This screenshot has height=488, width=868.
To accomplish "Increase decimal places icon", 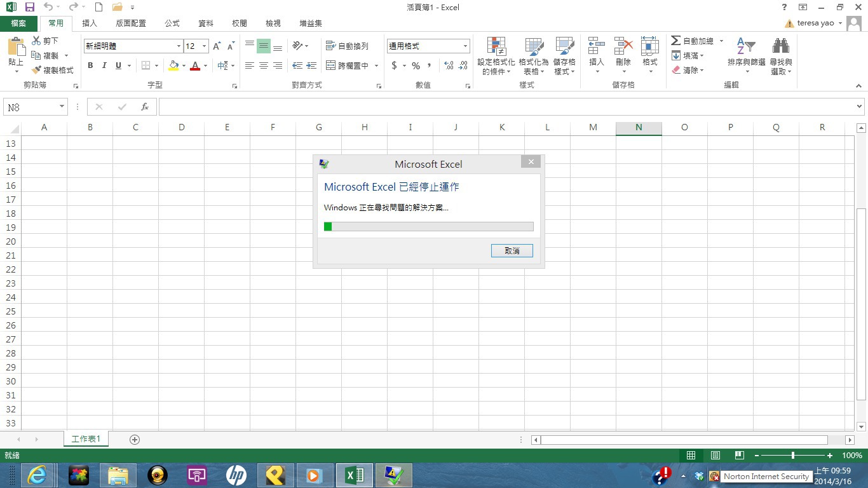I will pyautogui.click(x=449, y=65).
